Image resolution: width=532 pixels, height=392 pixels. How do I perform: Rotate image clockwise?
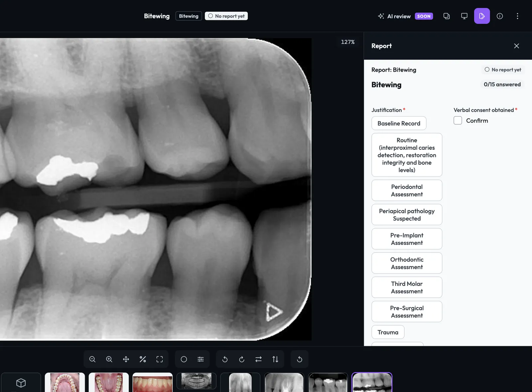242,359
